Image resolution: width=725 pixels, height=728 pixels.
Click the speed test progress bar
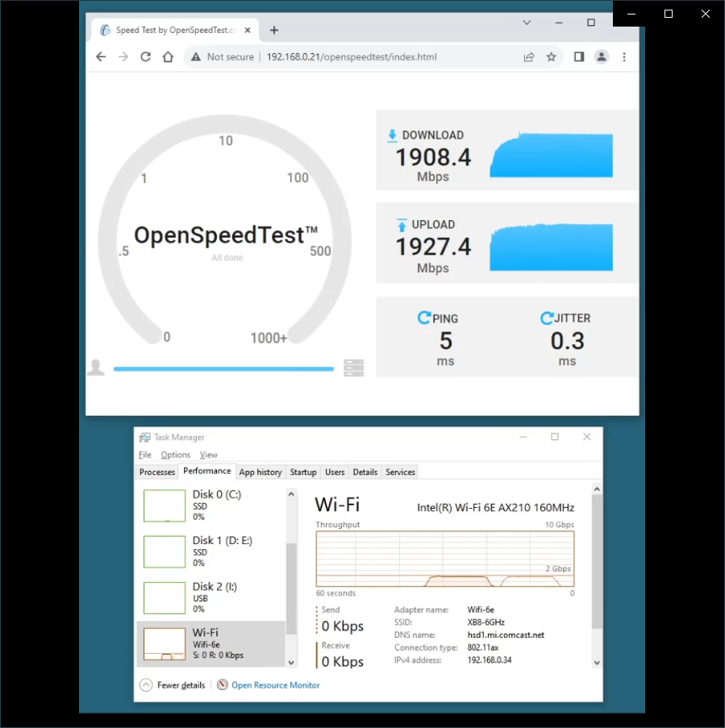click(x=223, y=368)
